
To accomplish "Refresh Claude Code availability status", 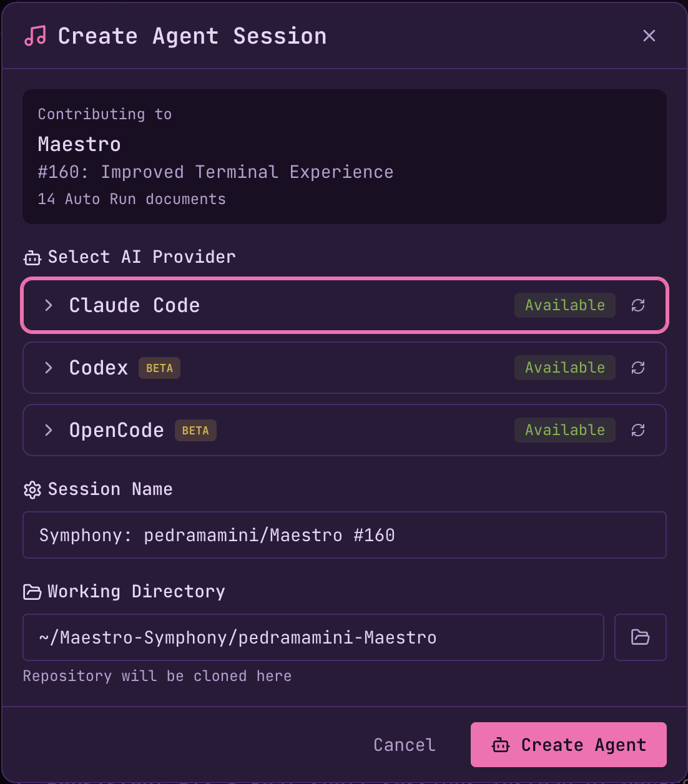I will coord(638,305).
